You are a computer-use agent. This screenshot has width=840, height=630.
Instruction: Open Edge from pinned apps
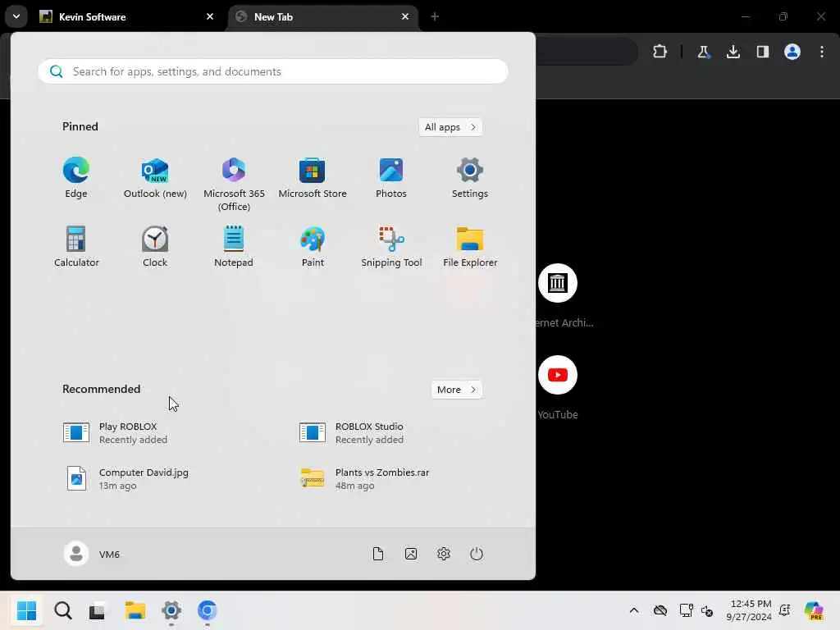coord(76,178)
